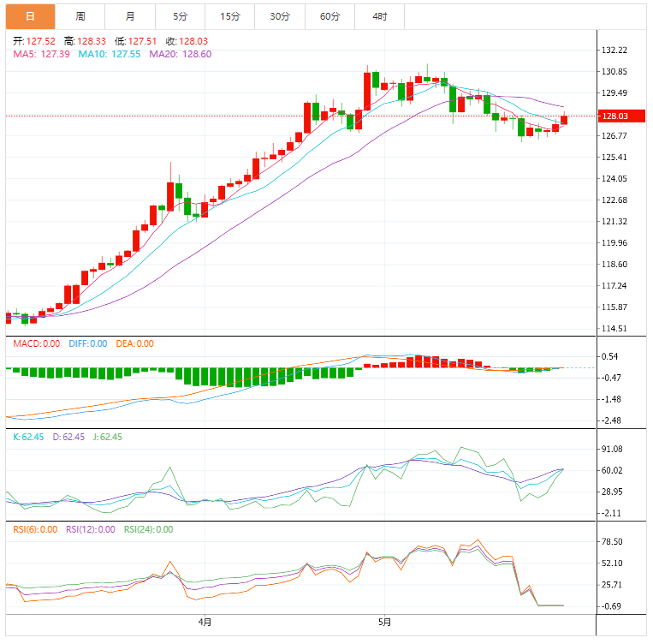Show the 30分 interval chart
653x644 pixels.
point(279,16)
